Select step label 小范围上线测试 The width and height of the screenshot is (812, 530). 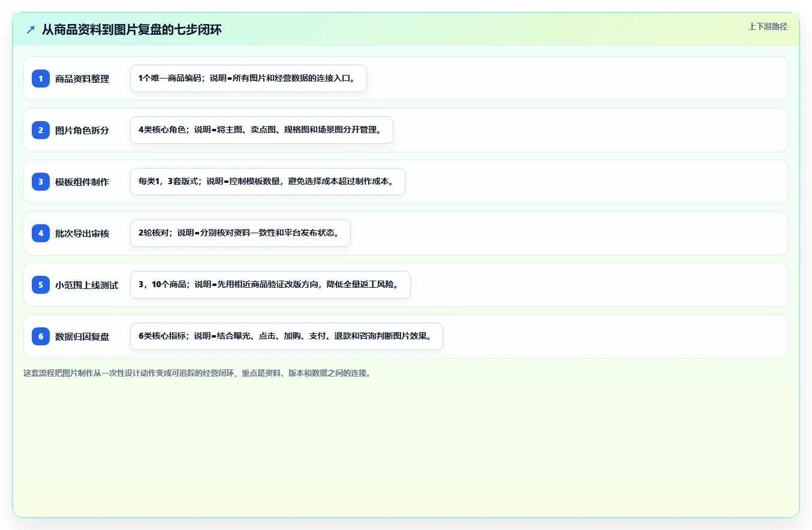pos(86,285)
